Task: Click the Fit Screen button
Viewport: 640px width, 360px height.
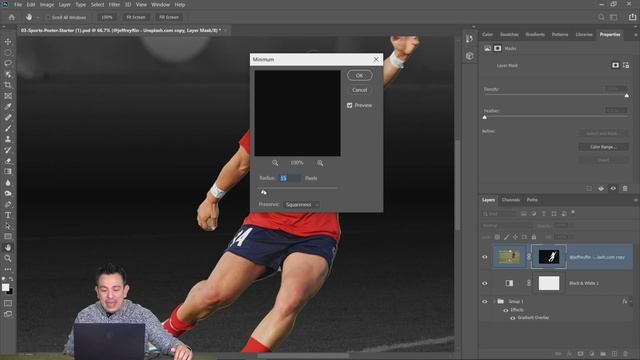Action: click(136, 17)
